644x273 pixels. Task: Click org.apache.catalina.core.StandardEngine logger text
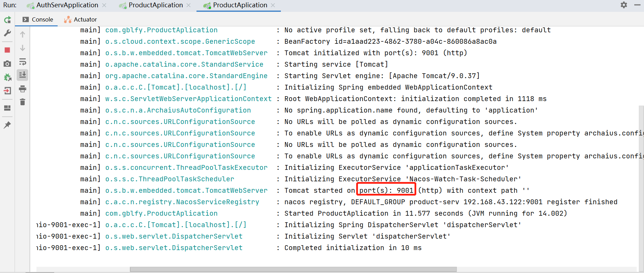(x=186, y=76)
